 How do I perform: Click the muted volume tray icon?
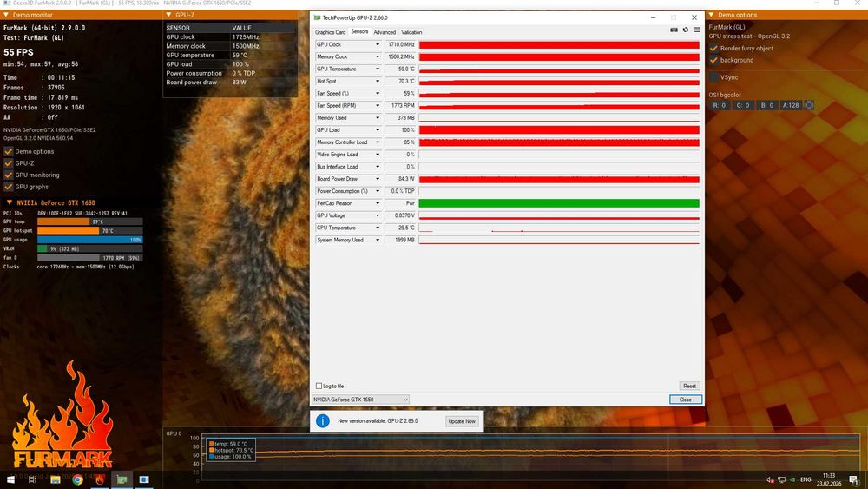coord(770,480)
